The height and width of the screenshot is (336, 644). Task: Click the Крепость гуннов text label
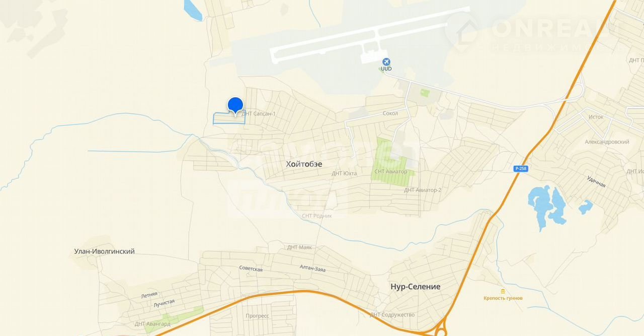point(503,298)
